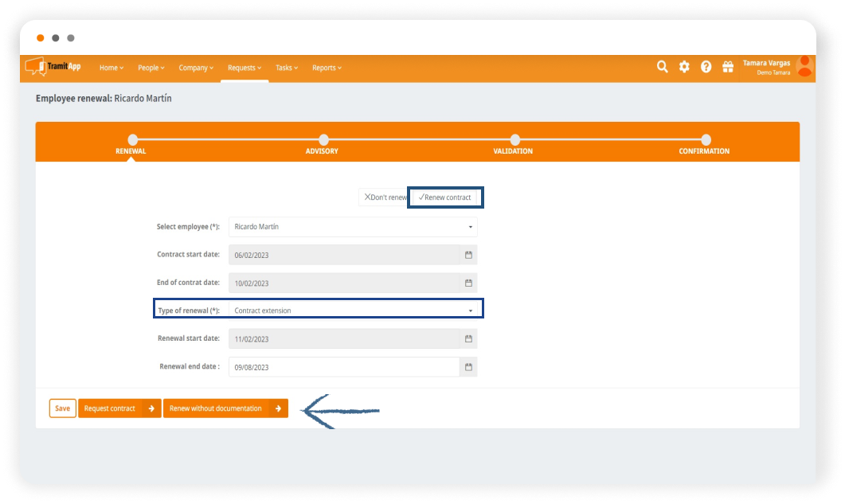Open the gift box icon

(x=727, y=67)
